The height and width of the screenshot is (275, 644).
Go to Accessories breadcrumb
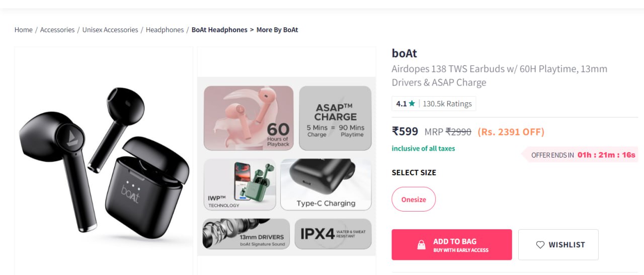click(57, 30)
